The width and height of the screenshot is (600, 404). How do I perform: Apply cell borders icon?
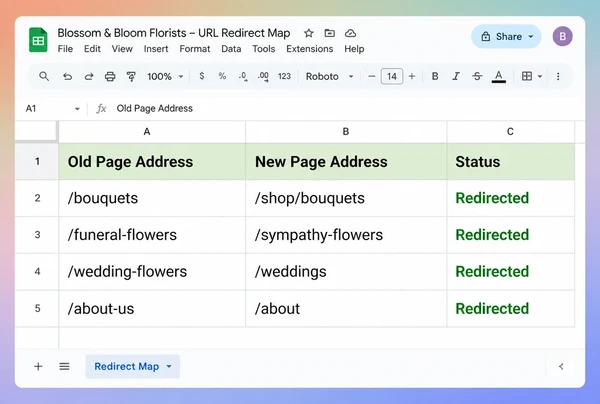tap(527, 76)
